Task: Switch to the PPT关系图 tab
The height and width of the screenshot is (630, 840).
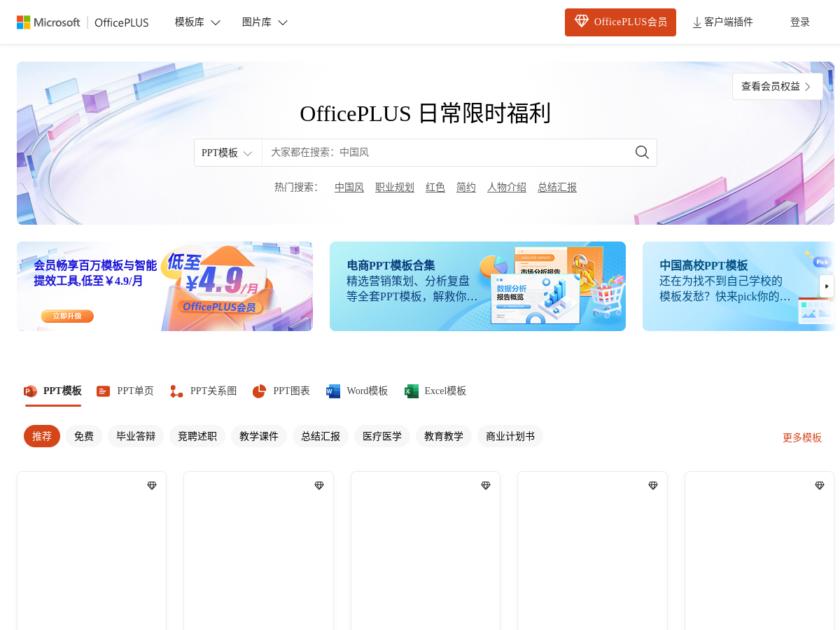Action: click(x=204, y=391)
